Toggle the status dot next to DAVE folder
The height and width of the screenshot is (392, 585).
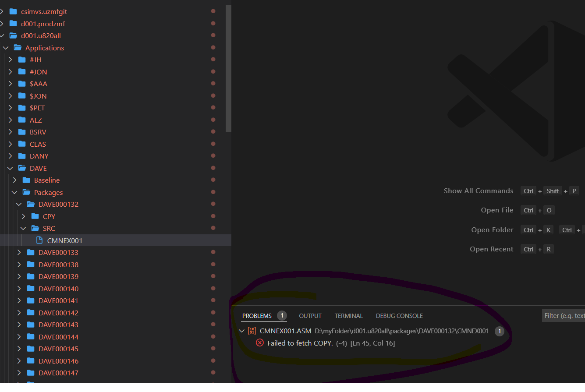[213, 167]
